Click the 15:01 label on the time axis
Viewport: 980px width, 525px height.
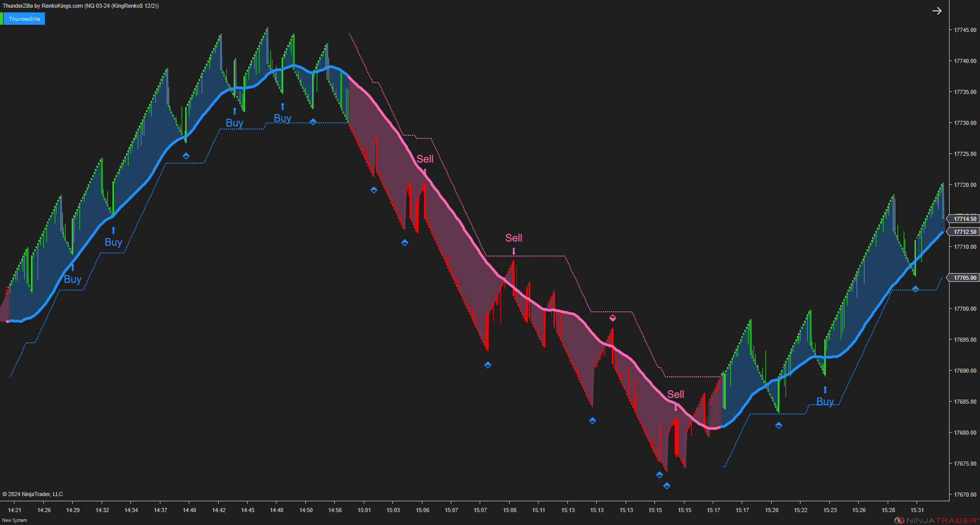(x=364, y=510)
